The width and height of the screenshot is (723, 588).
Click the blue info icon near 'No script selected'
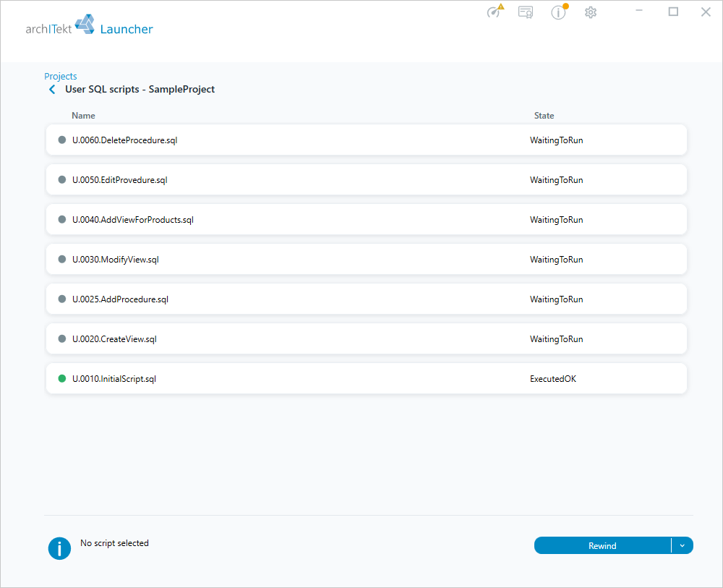click(x=59, y=548)
